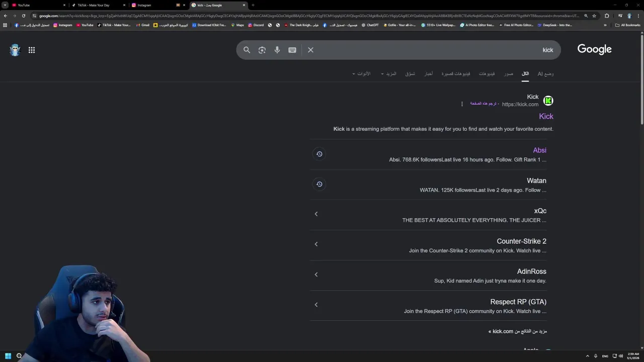Open the Google account avatar
This screenshot has height=362, width=644.
[15, 50]
